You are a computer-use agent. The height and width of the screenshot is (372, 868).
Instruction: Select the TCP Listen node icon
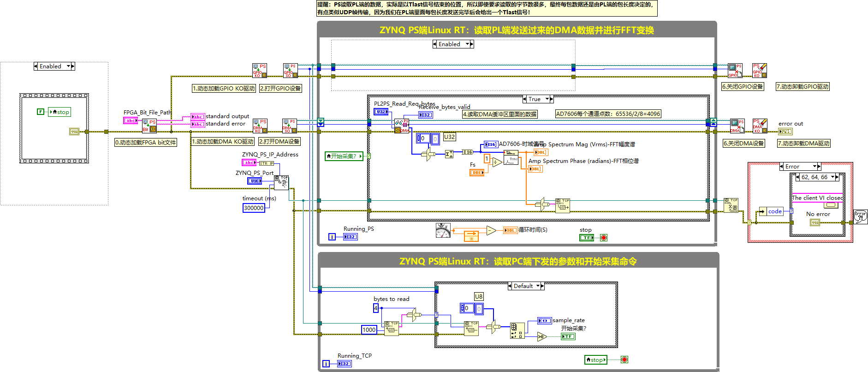coord(281,182)
